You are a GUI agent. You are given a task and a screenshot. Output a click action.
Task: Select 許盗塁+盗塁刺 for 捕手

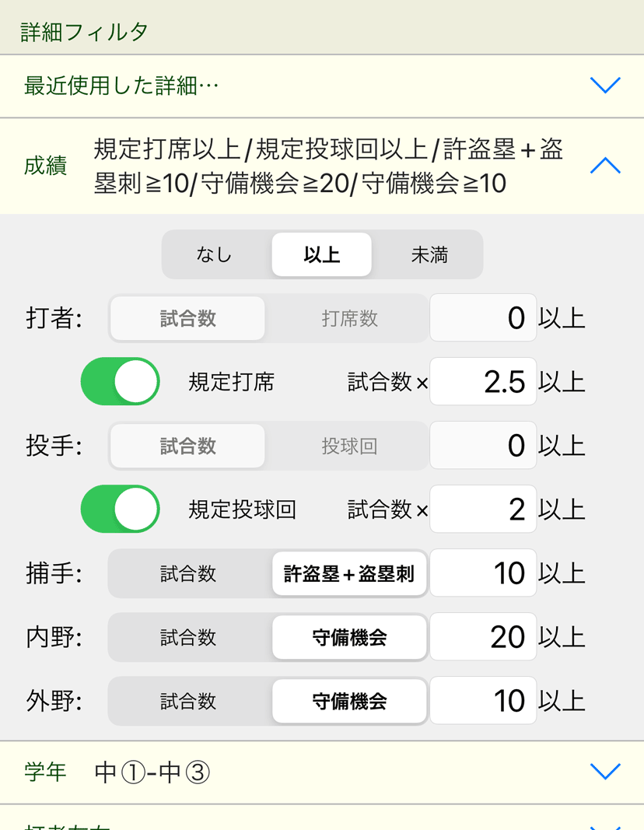click(x=349, y=573)
